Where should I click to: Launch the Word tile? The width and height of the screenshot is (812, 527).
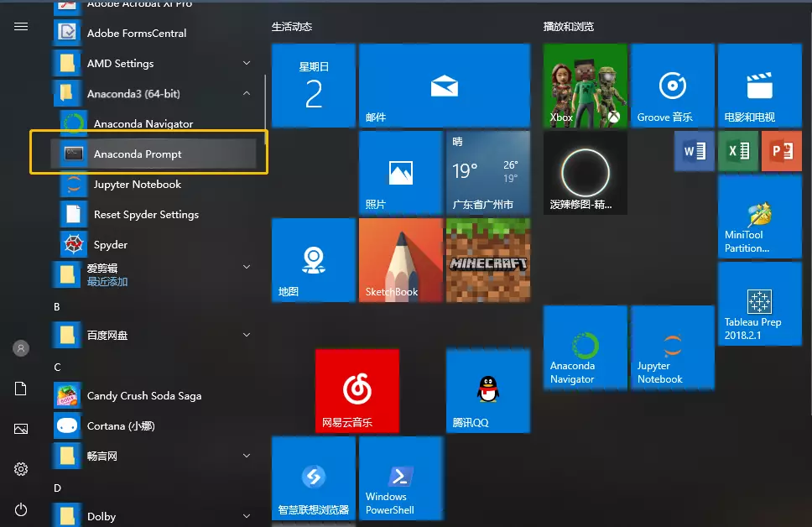695,151
